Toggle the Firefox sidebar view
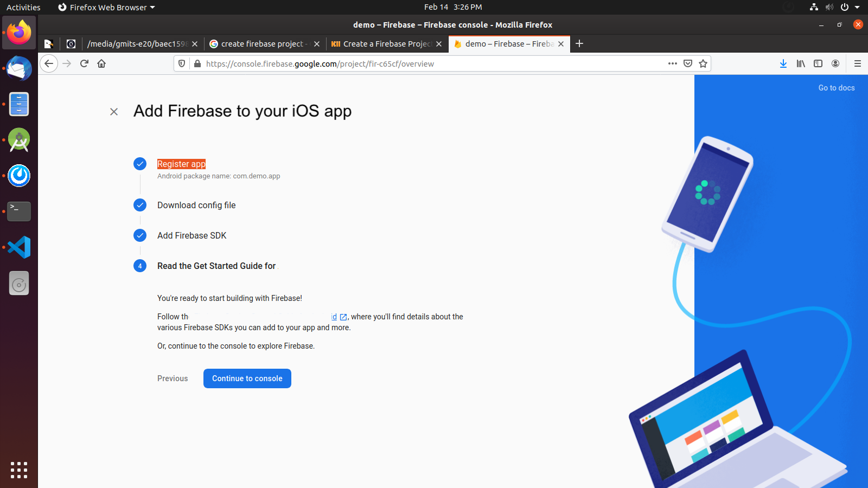Screen dimensions: 868x488 click(818, 63)
